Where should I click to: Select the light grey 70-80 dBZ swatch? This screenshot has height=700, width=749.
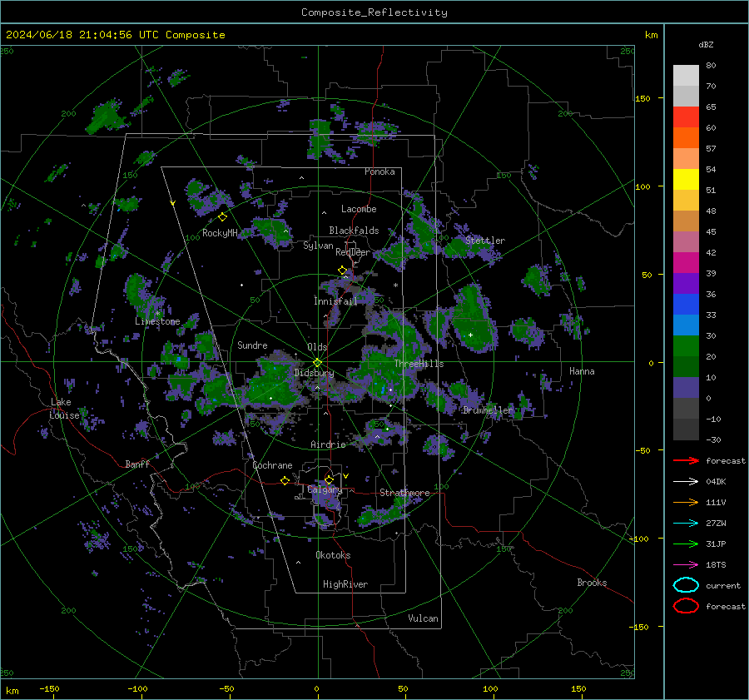pos(686,76)
